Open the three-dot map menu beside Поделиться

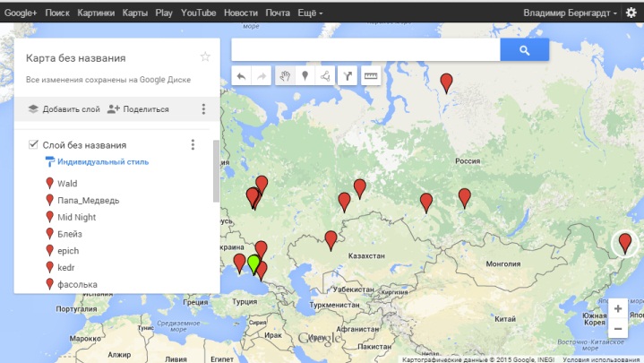[x=203, y=109]
